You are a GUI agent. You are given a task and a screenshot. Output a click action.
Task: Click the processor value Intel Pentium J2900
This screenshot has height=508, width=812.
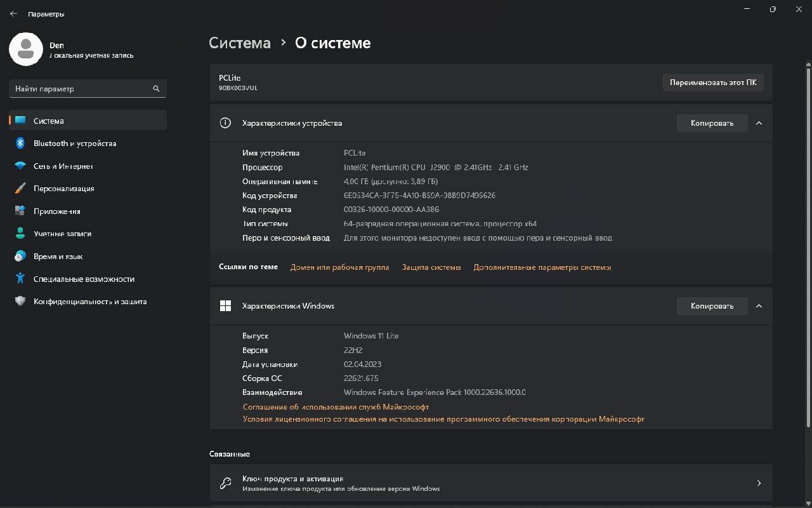click(436, 168)
